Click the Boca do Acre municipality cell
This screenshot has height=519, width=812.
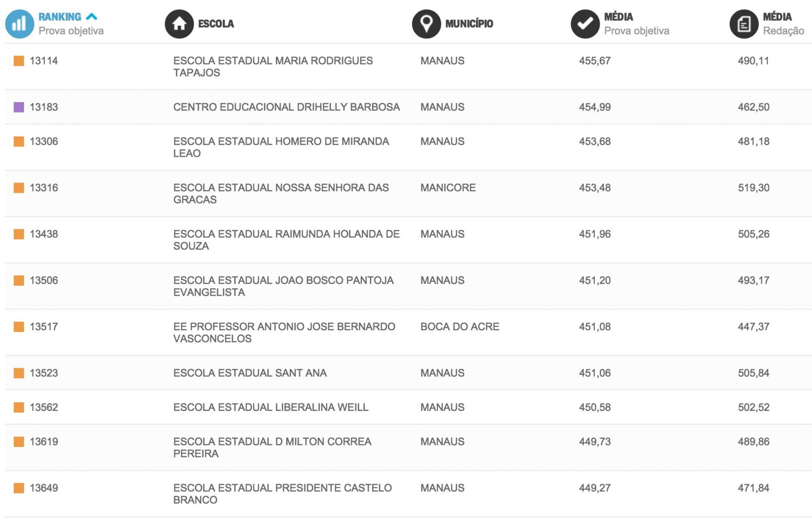[x=459, y=327]
